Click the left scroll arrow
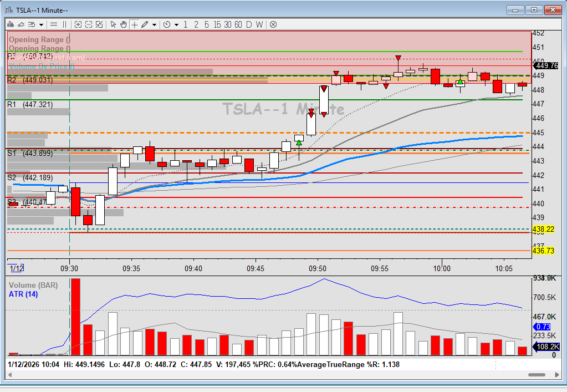The width and height of the screenshot is (567, 392). (10, 375)
